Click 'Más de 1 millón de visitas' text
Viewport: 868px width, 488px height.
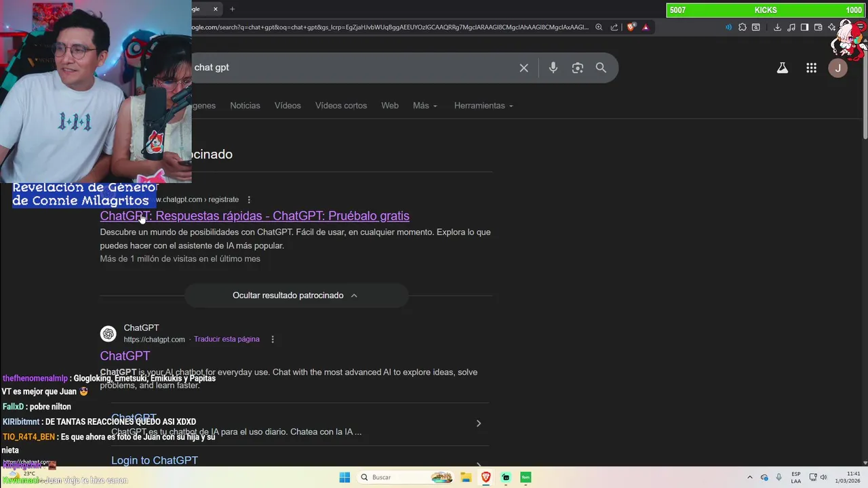pyautogui.click(x=180, y=259)
